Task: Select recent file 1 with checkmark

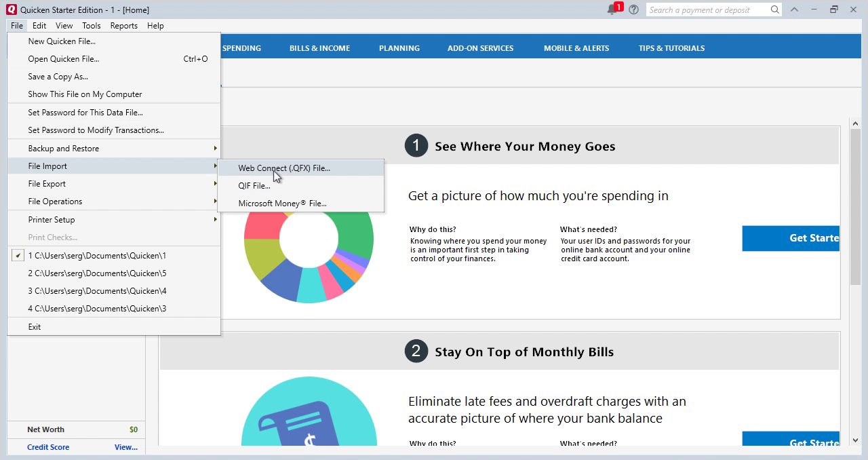Action: tap(114, 256)
